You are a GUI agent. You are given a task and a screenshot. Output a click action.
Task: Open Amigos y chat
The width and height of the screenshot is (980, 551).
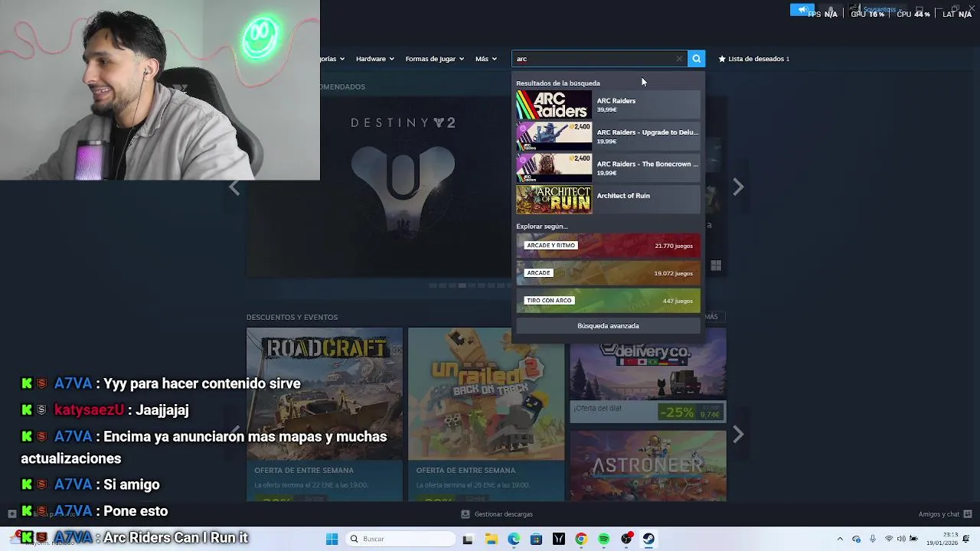click(945, 514)
